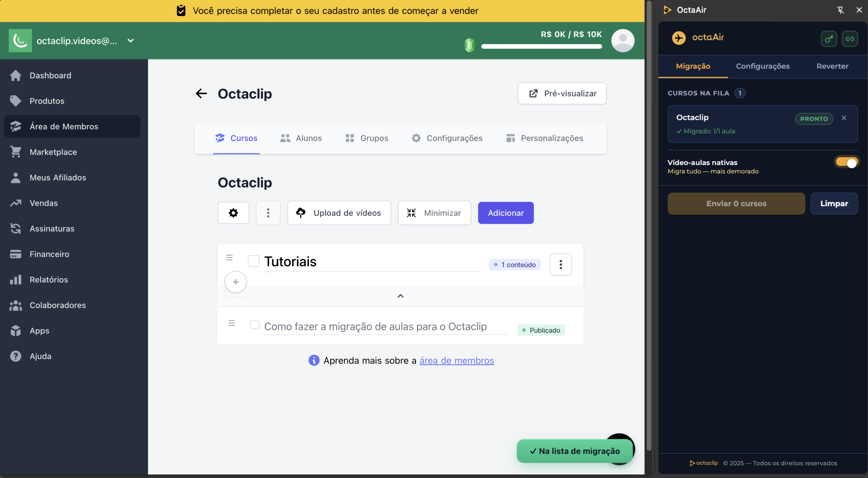This screenshot has height=478, width=868.
Task: Click Upload de vídeos button
Action: click(339, 213)
